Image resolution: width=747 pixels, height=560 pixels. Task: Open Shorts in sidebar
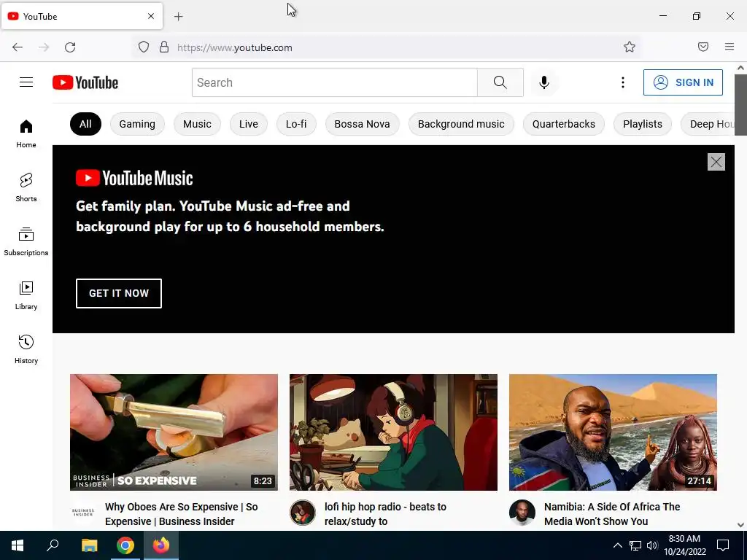click(x=26, y=187)
